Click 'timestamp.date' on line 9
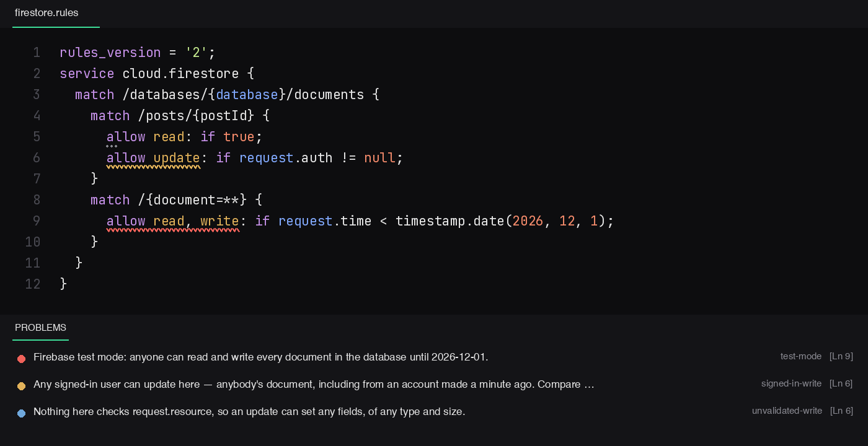 coord(450,221)
